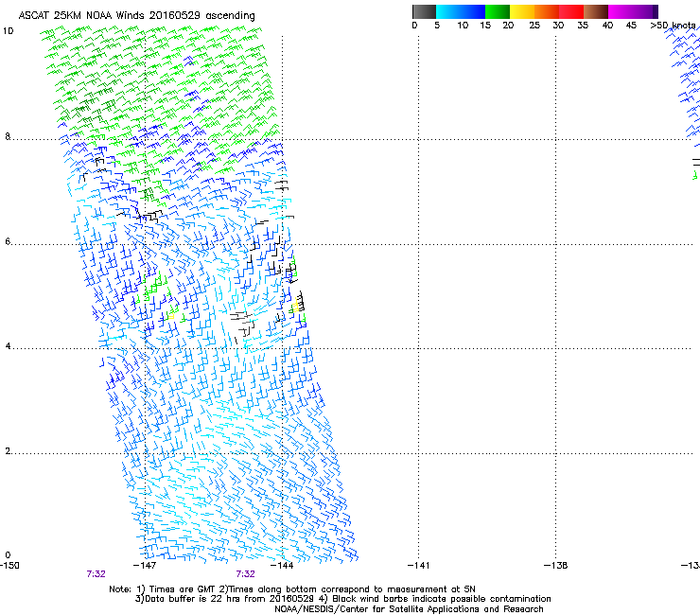Viewport: 700px width, 615px height.
Task: Click the cyan-to-blue 5-15 knots color segment
Action: pyautogui.click(x=461, y=11)
